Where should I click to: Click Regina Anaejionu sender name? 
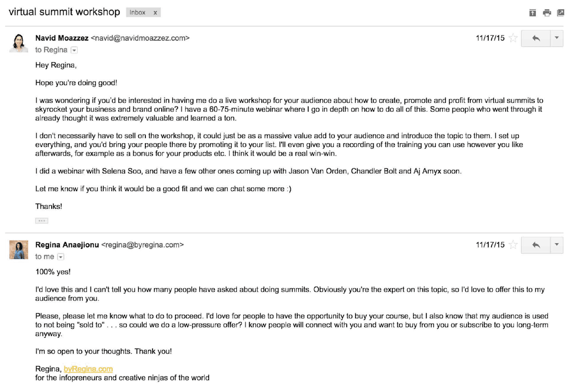[x=67, y=245]
